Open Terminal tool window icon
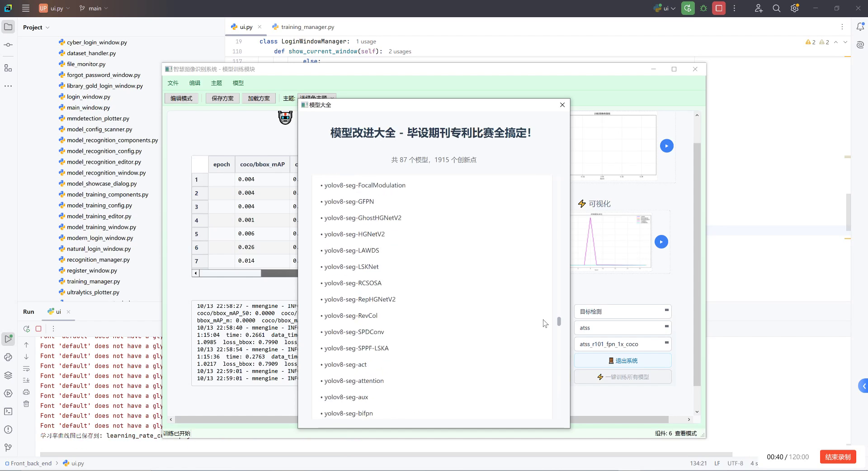This screenshot has height=471, width=868. pyautogui.click(x=8, y=411)
